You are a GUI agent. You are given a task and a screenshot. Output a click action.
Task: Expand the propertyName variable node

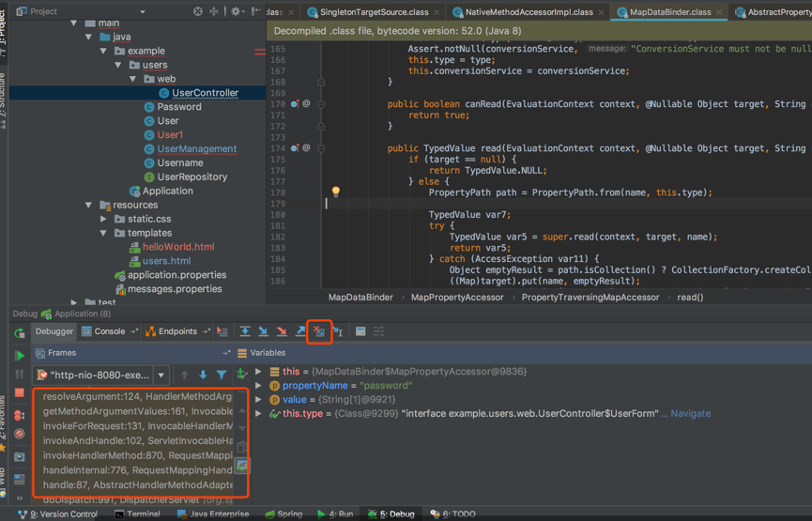[x=259, y=386]
